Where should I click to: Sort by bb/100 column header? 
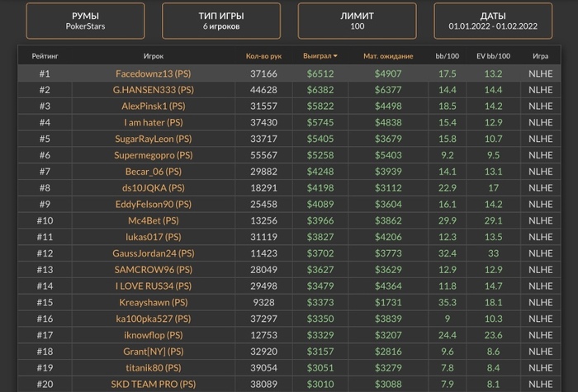(x=448, y=56)
